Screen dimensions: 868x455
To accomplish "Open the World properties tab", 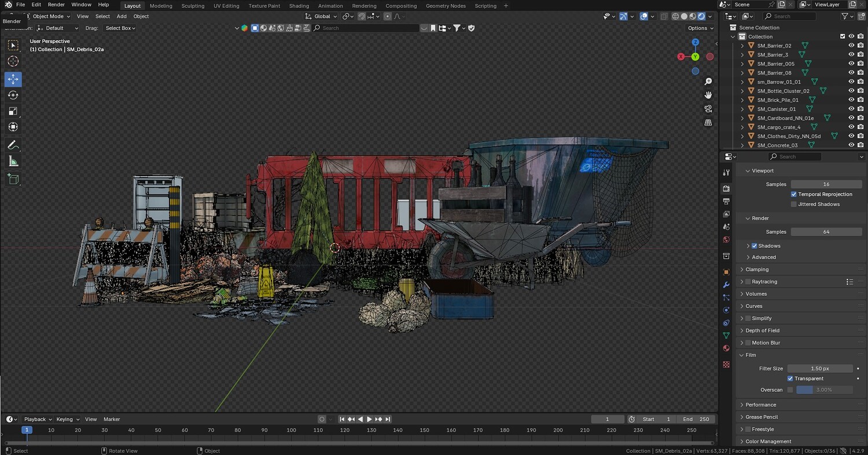I will [726, 240].
